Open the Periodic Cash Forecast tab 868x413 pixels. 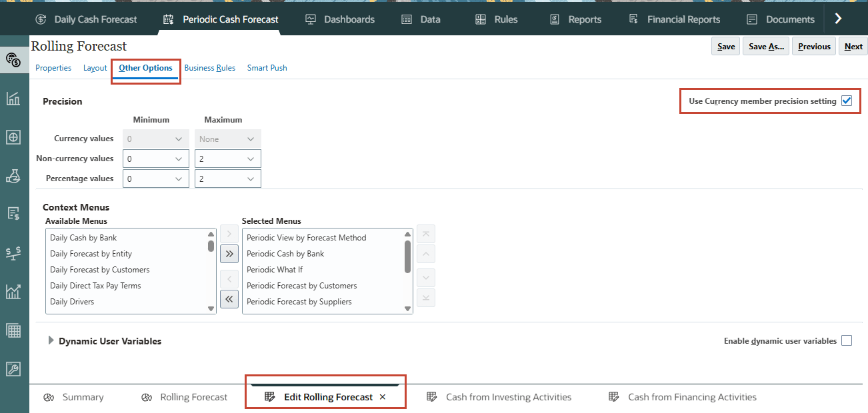coord(221,19)
